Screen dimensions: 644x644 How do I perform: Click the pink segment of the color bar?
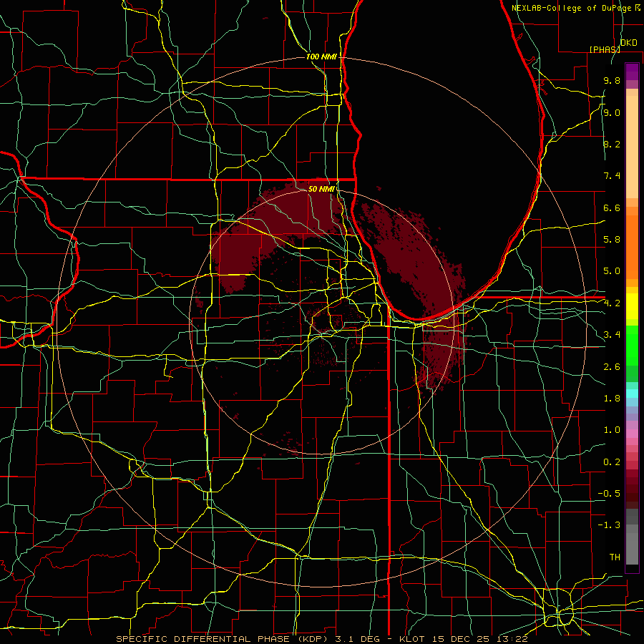pos(632,434)
